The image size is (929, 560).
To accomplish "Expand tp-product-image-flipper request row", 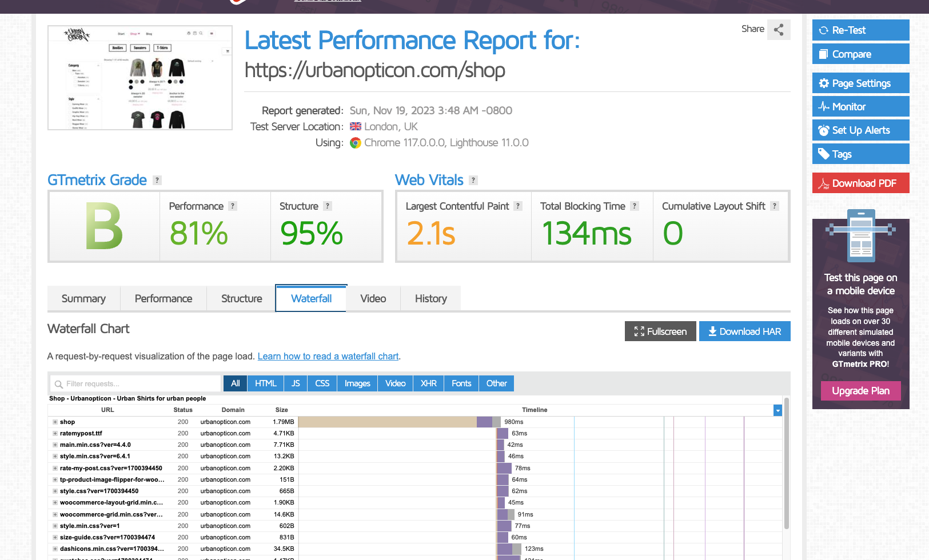I will (55, 480).
